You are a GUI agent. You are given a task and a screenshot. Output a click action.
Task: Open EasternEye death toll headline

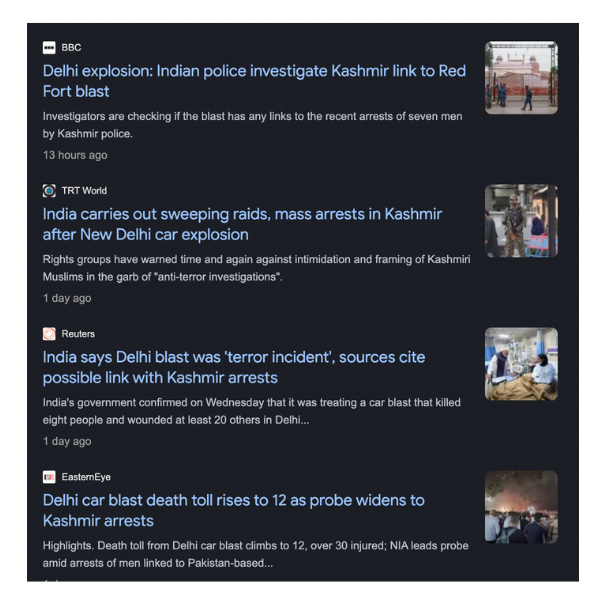(x=233, y=510)
